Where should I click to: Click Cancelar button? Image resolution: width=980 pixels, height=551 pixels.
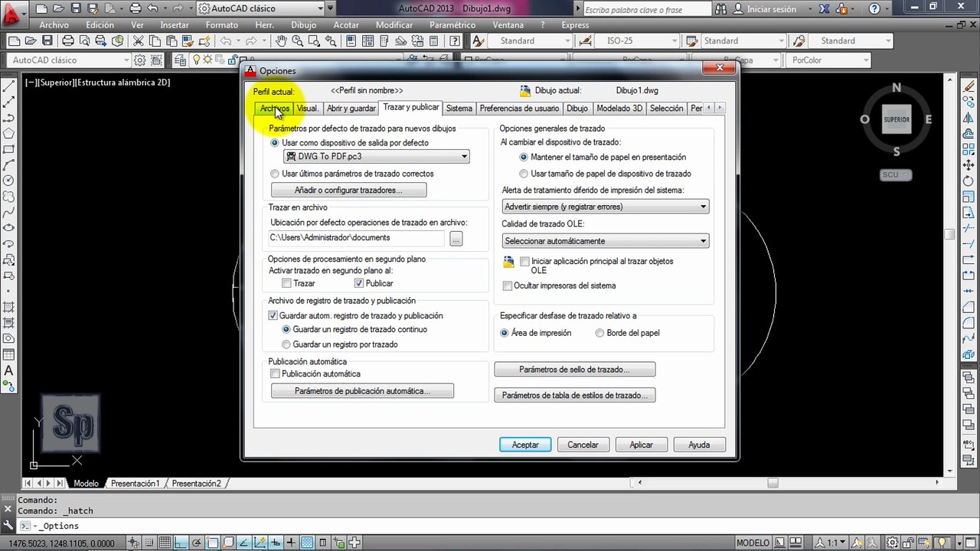click(x=583, y=445)
